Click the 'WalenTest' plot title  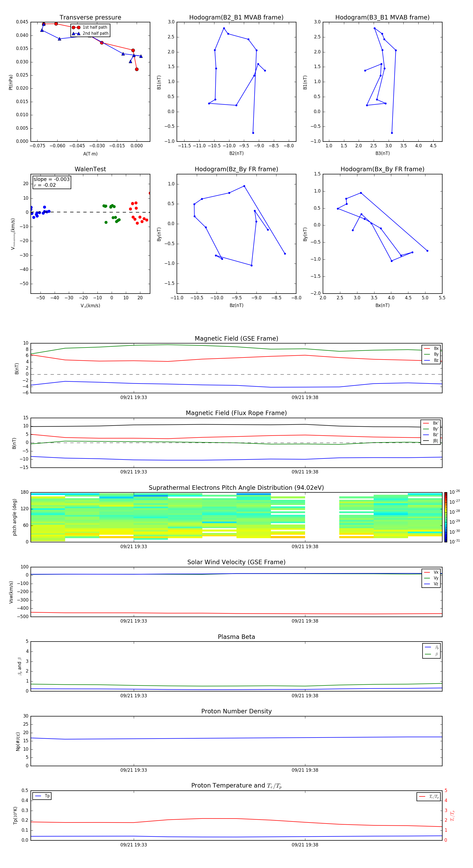[90, 169]
